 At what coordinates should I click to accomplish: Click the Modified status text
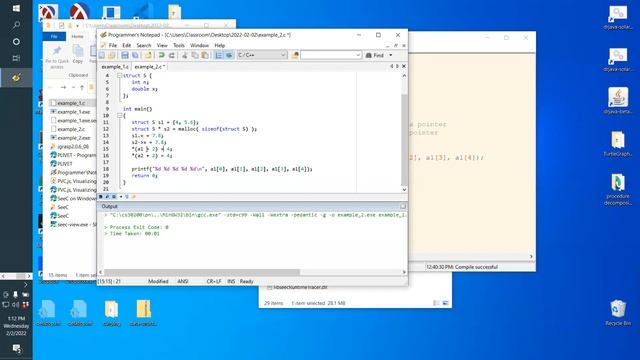158,281
